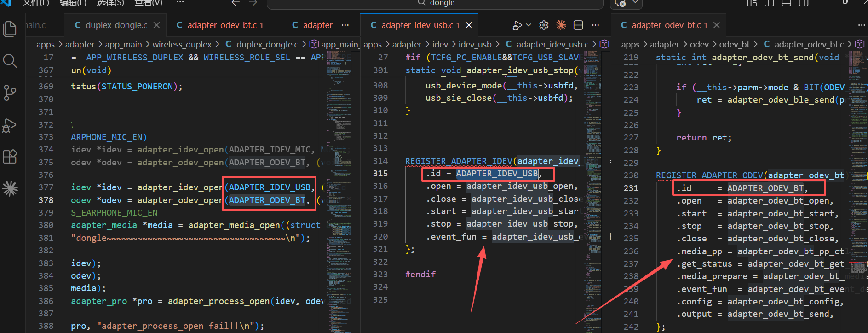Close the adapter_idev_usb.c tab
This screenshot has height=333, width=868.
[469, 25]
